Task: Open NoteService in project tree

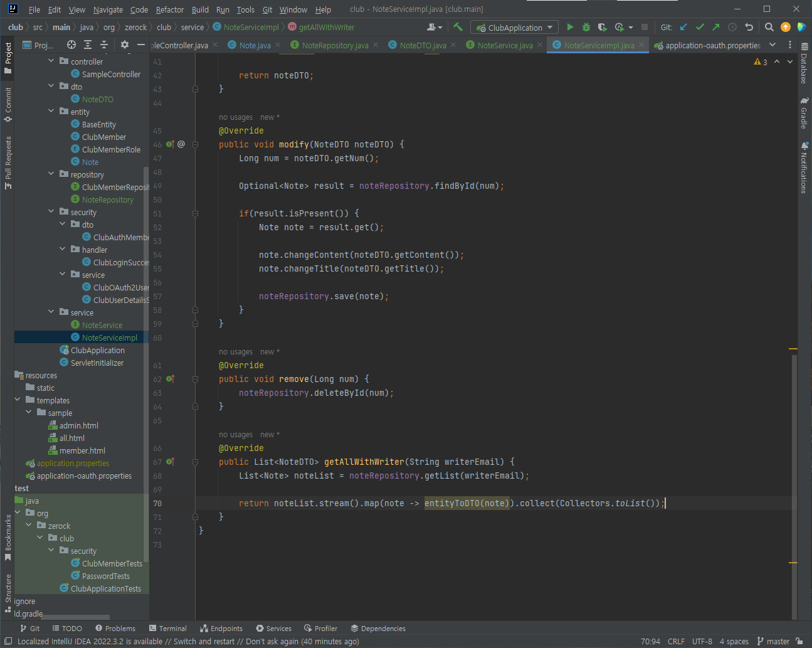Action: [x=102, y=325]
